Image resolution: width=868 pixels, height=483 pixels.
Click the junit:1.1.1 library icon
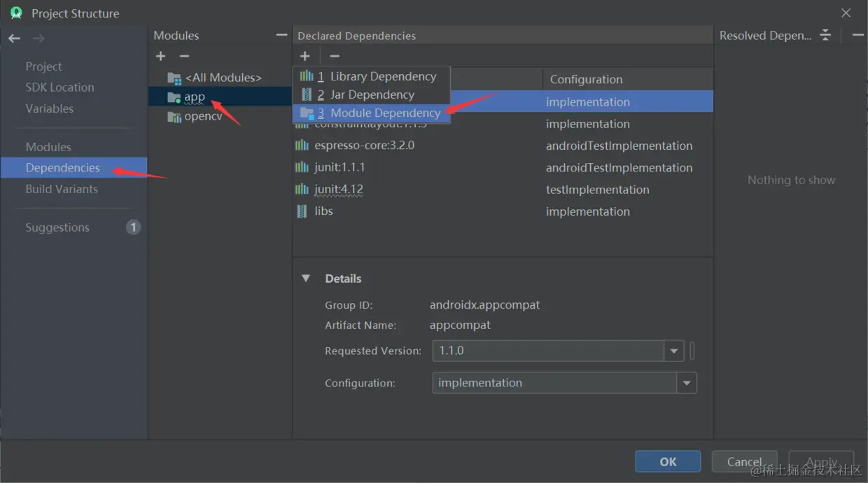302,167
